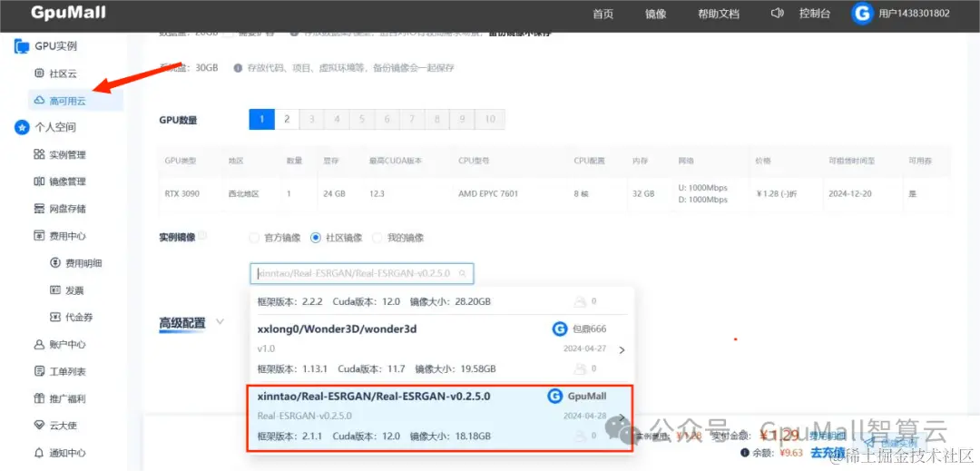Click the speaker announcement icon

point(778,13)
